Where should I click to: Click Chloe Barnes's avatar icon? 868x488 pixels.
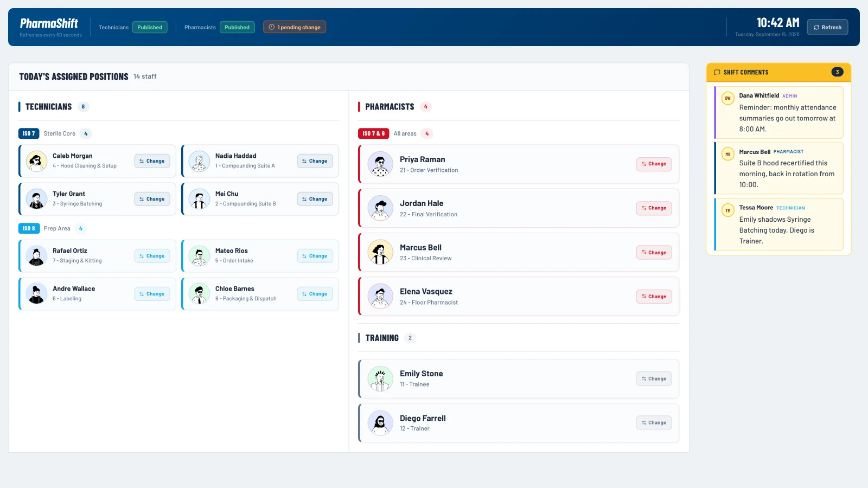[x=199, y=294]
